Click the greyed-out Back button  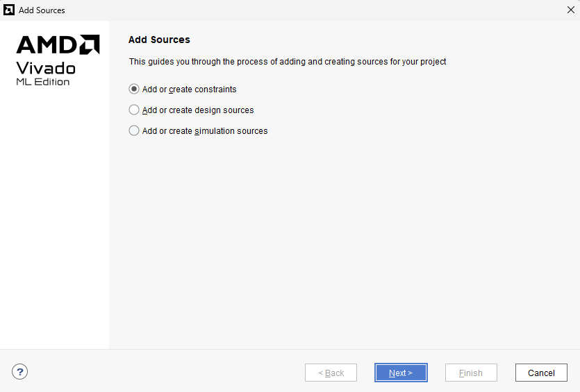click(331, 373)
